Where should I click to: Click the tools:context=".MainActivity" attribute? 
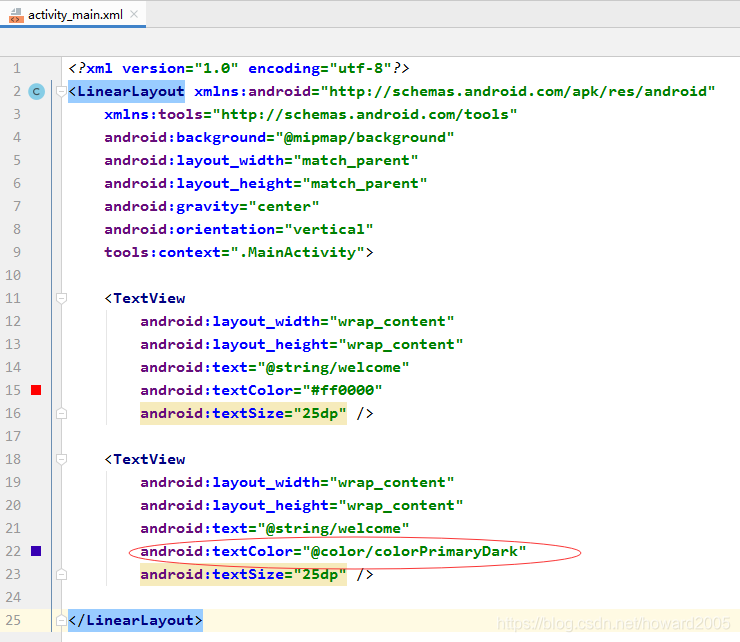(x=234, y=252)
